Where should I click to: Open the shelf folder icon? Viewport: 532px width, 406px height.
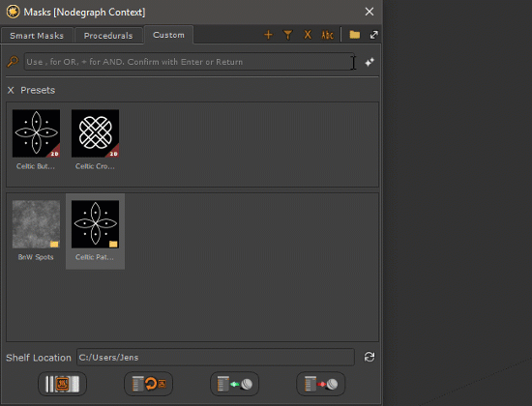355,35
